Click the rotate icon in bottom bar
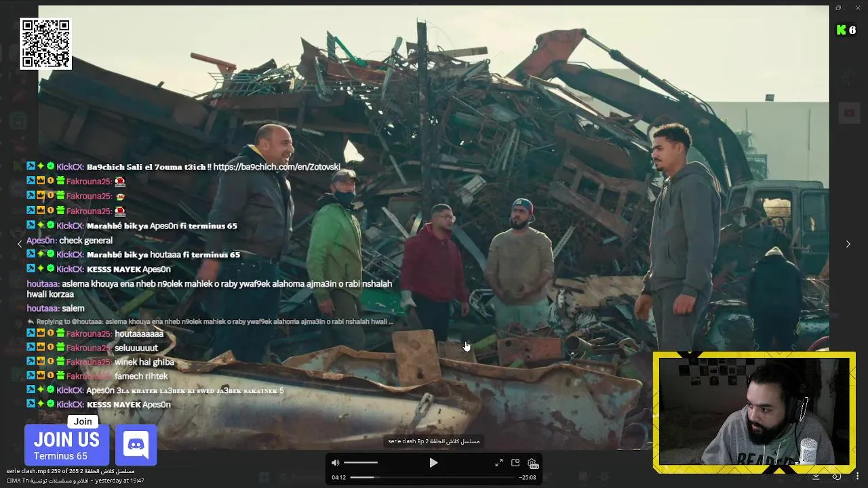 [837, 476]
